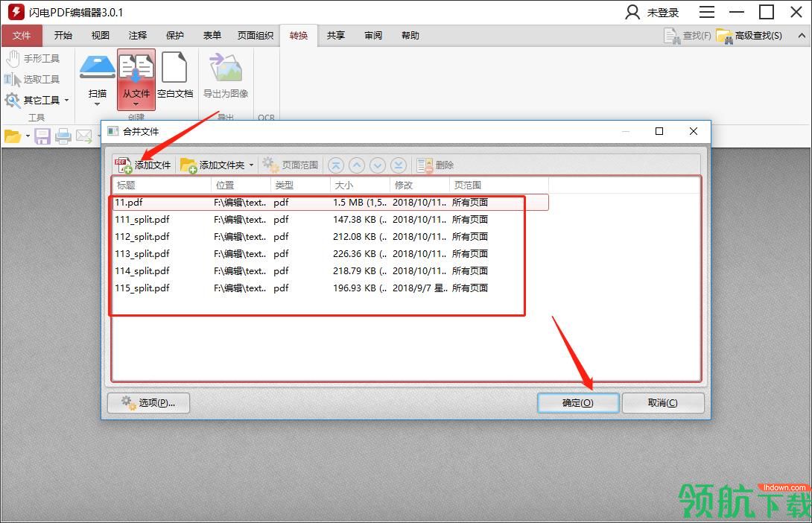
Task: Sort by 类型 column header
Action: coord(300,186)
